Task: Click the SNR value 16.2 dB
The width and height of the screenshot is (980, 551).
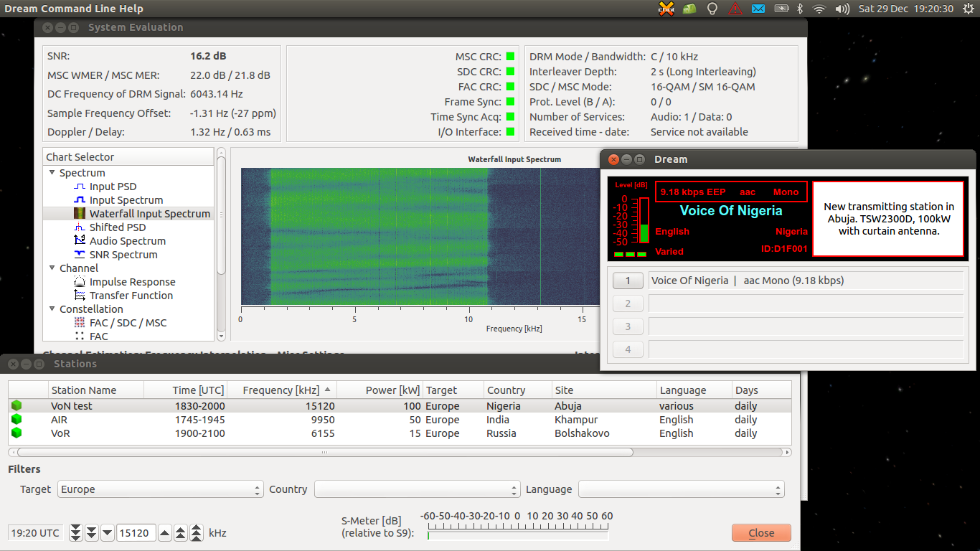Action: 209,56
